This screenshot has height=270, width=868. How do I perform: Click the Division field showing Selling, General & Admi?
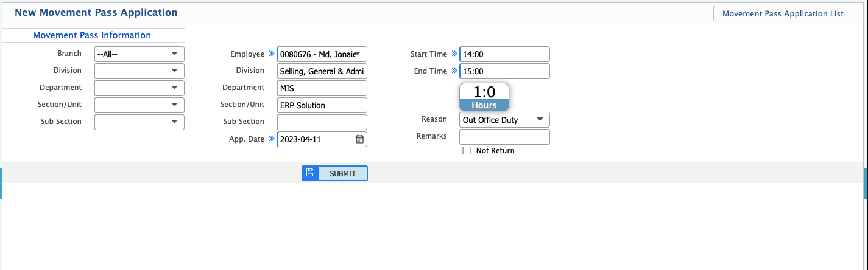(322, 71)
